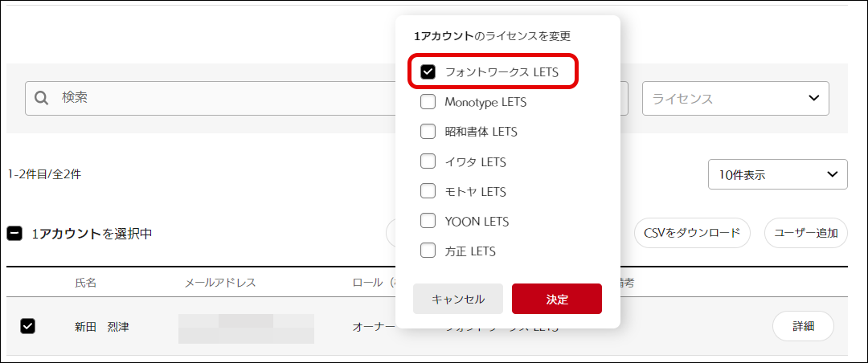This screenshot has height=363, width=868.
Task: Open 詳細 for 新田 烈津
Action: pyautogui.click(x=803, y=326)
